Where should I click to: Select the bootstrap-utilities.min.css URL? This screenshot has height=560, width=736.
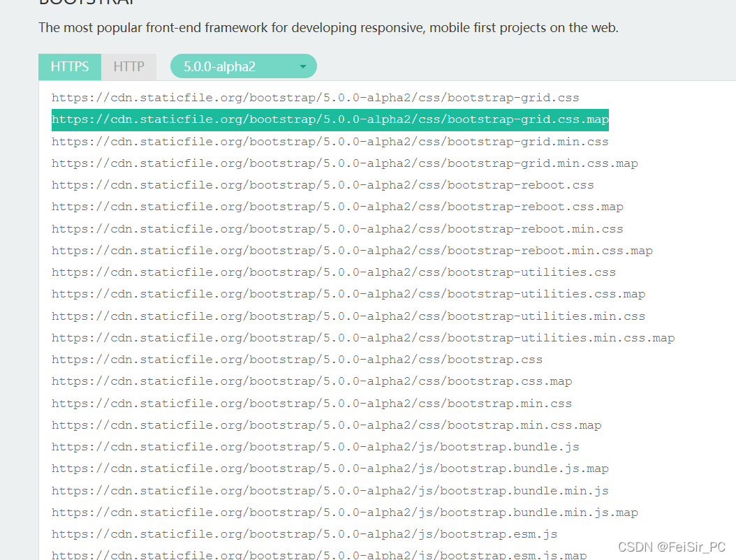pyautogui.click(x=348, y=316)
